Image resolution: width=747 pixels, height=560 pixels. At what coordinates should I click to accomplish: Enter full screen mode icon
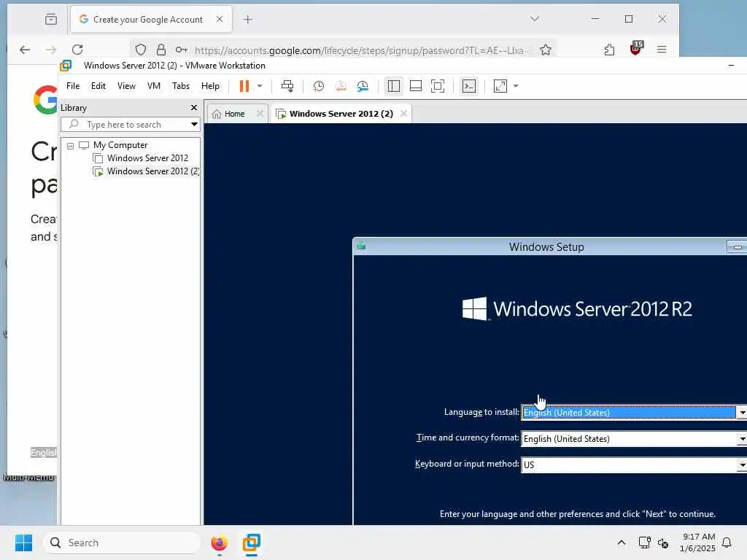(x=438, y=86)
